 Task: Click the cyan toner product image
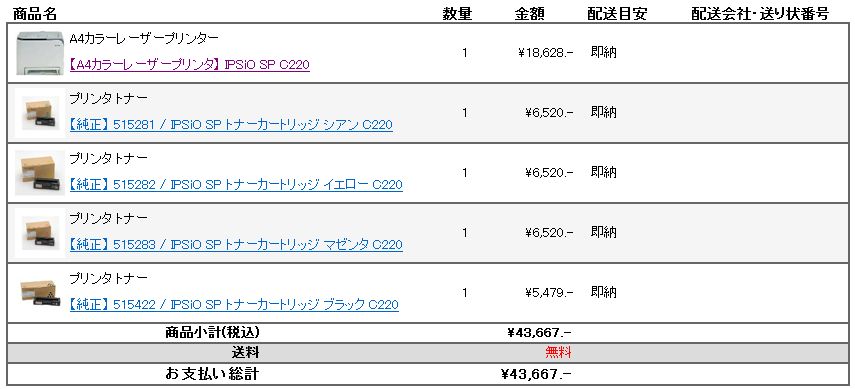(x=40, y=113)
